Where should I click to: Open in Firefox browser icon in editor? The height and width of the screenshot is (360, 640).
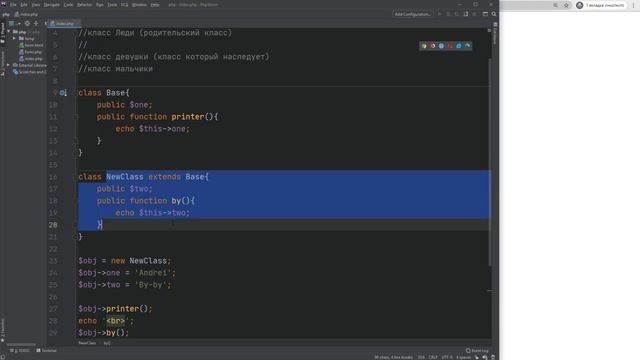coord(433,46)
